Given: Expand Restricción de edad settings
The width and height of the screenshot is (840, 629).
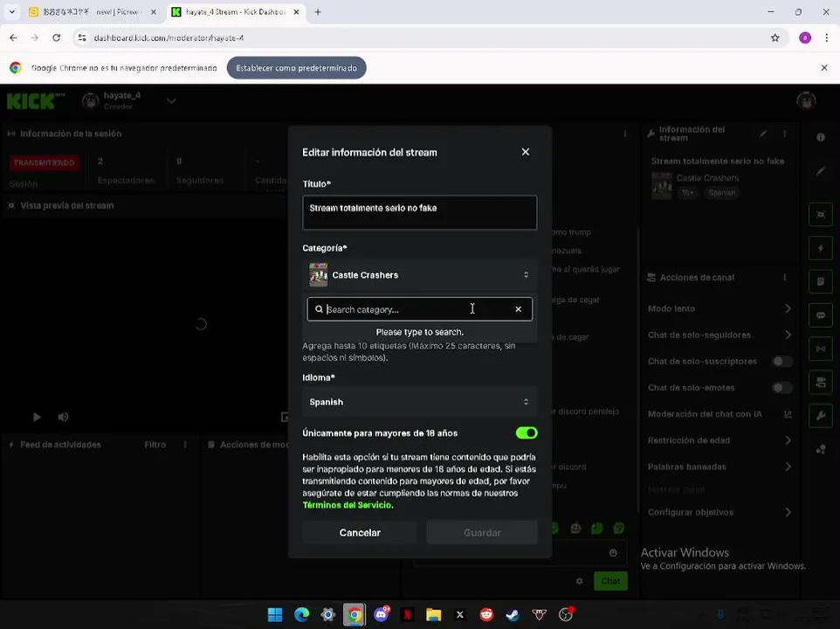Looking at the screenshot, I should pos(788,440).
